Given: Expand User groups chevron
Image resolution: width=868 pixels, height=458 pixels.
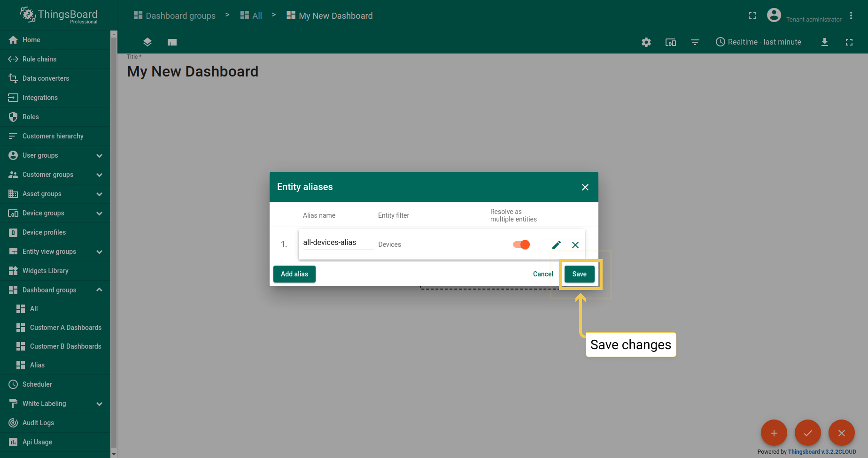Looking at the screenshot, I should tap(99, 155).
